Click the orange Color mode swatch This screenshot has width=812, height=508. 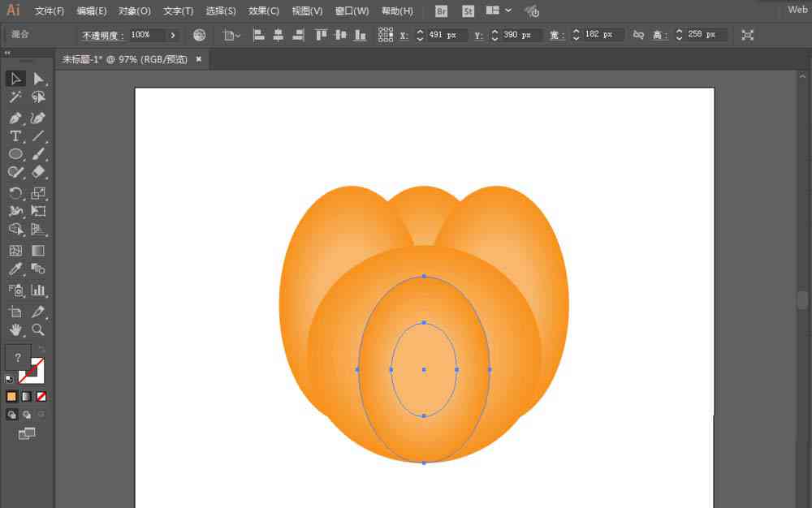(x=11, y=397)
